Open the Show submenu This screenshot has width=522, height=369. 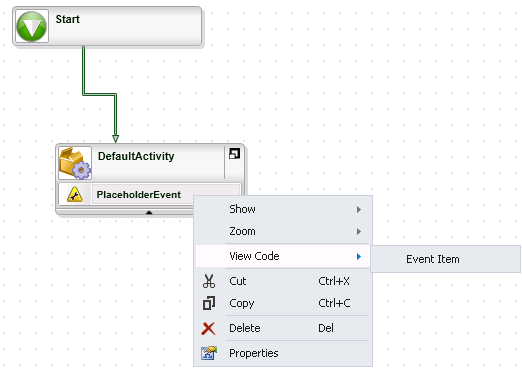(x=282, y=209)
